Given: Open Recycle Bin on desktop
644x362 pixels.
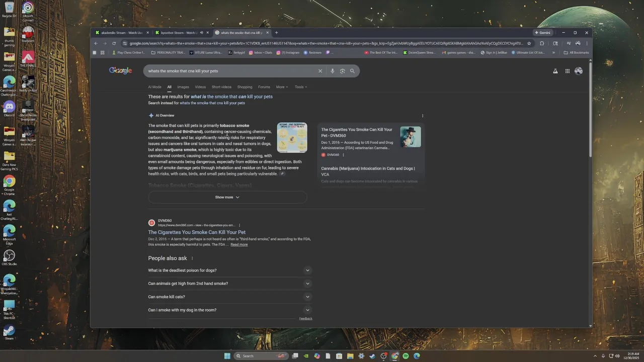Looking at the screenshot, I should (x=9, y=10).
